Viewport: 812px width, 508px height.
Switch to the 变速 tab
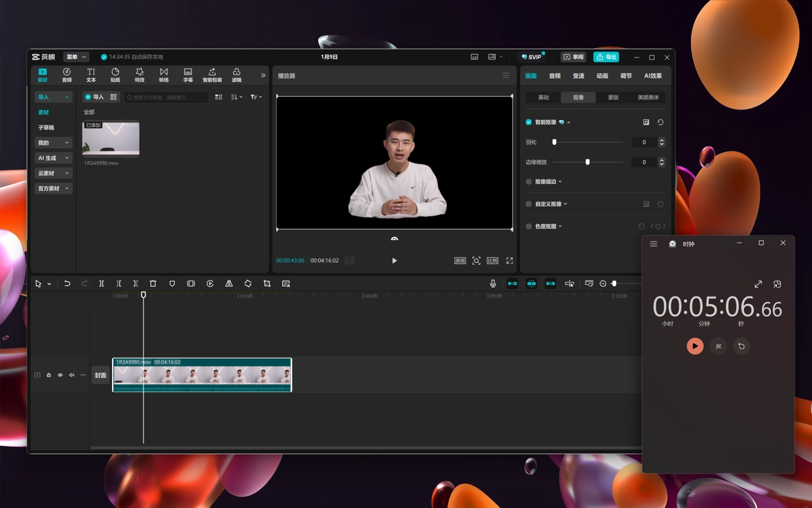point(578,76)
